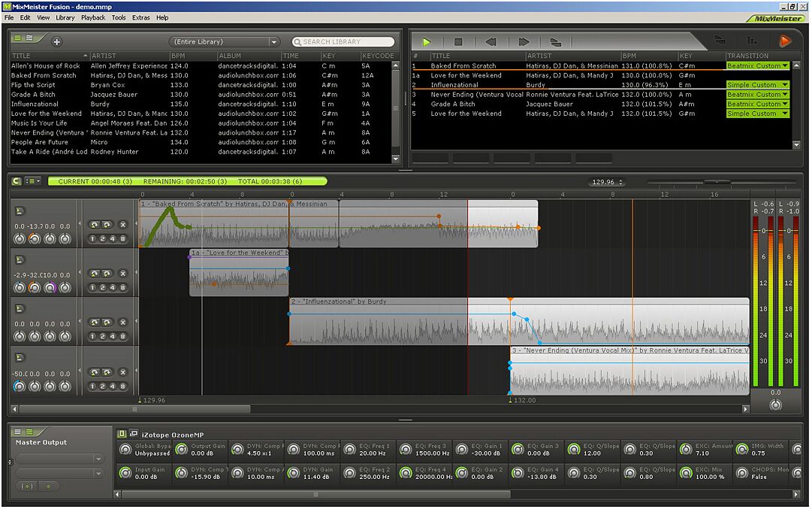Open transition dropdown for Grade A Bitch
This screenshot has width=812, height=509.
click(x=757, y=104)
